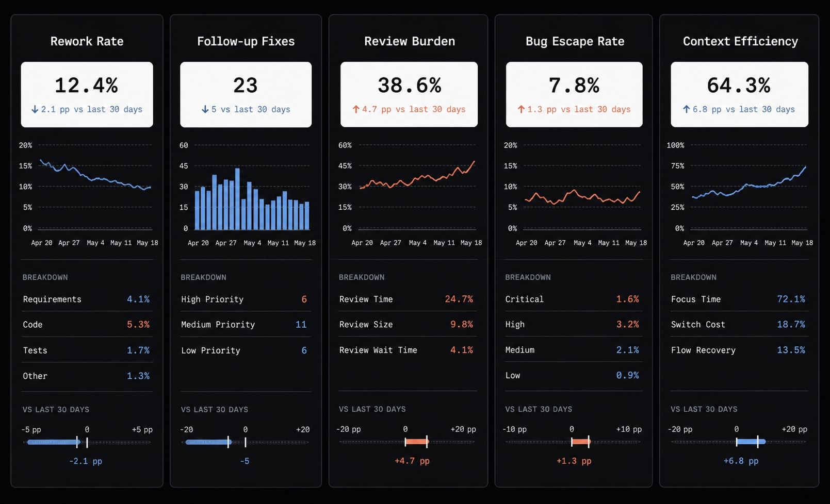This screenshot has height=504, width=830.
Task: Click the up arrow beside 6.8 pp
Action: (686, 109)
